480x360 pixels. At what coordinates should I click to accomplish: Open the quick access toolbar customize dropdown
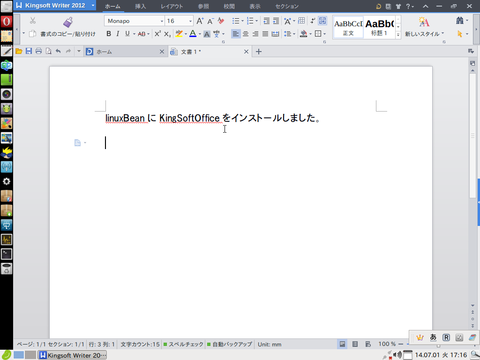click(x=79, y=51)
